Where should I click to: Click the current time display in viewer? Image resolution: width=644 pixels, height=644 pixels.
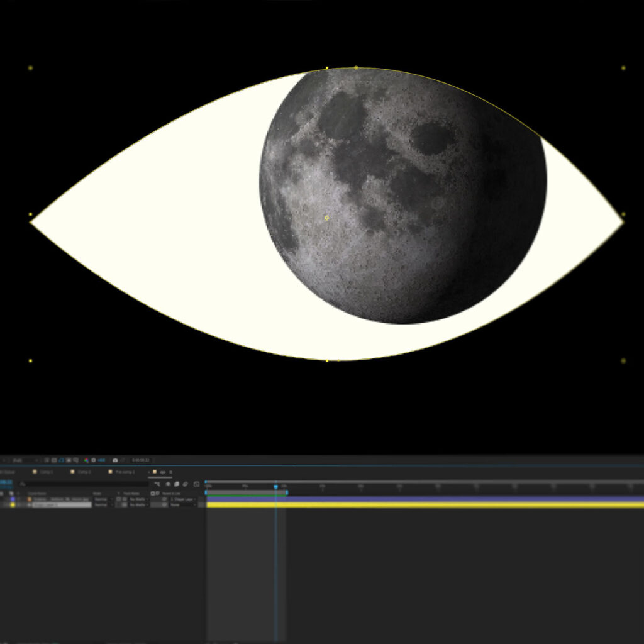[x=141, y=460]
